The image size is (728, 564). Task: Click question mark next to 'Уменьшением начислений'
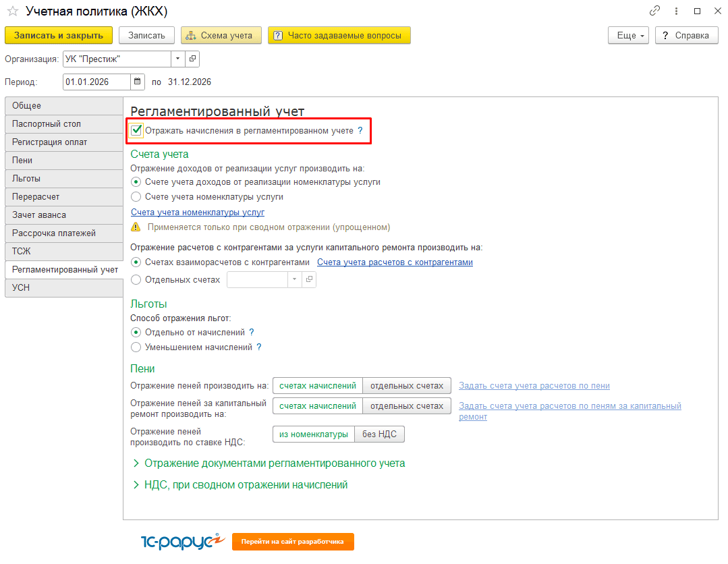click(x=258, y=347)
